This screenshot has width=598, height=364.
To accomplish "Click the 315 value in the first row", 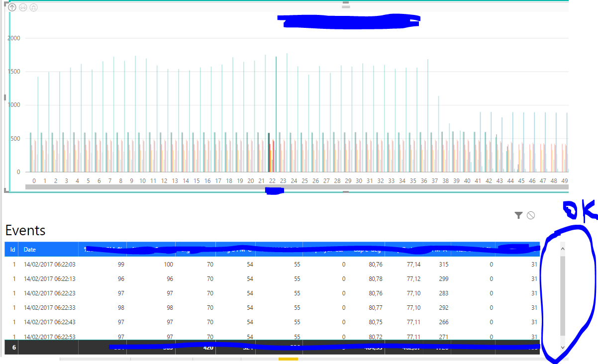I will [444, 265].
